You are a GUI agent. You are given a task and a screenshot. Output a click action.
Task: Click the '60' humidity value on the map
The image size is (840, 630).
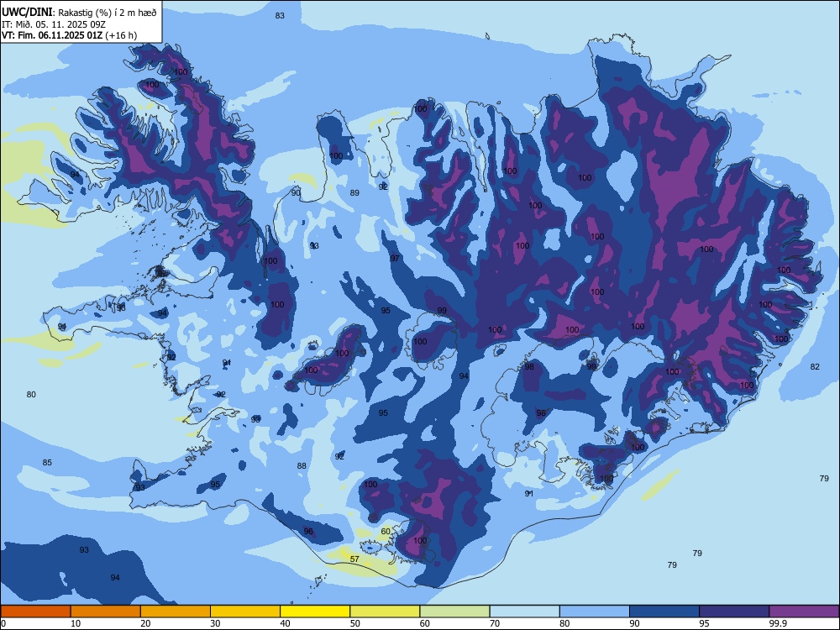[x=386, y=531]
